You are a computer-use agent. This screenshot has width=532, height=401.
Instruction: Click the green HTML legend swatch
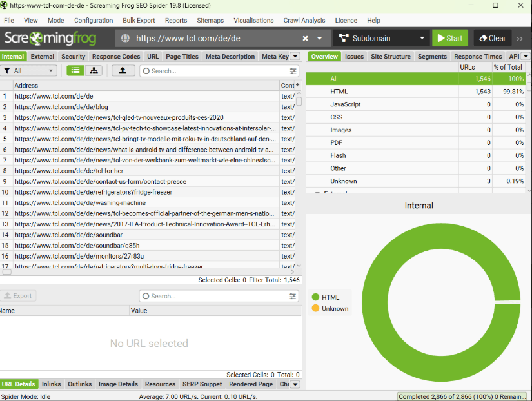pos(315,297)
